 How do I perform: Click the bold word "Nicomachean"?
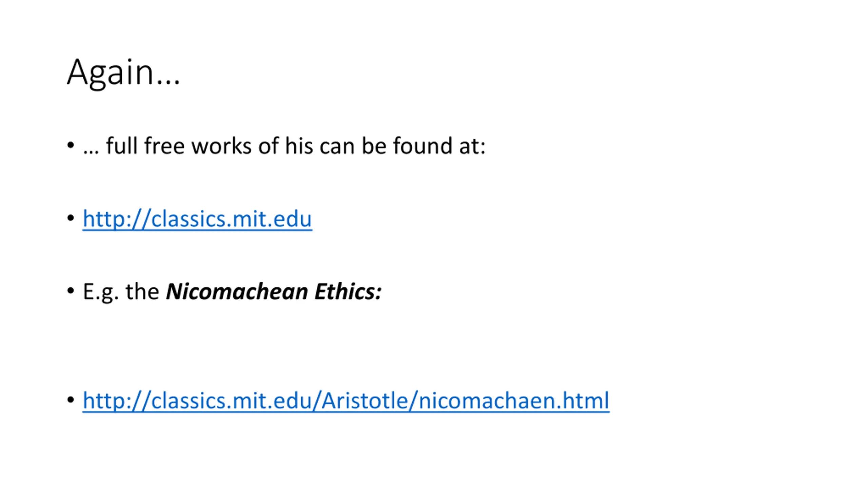coord(237,291)
